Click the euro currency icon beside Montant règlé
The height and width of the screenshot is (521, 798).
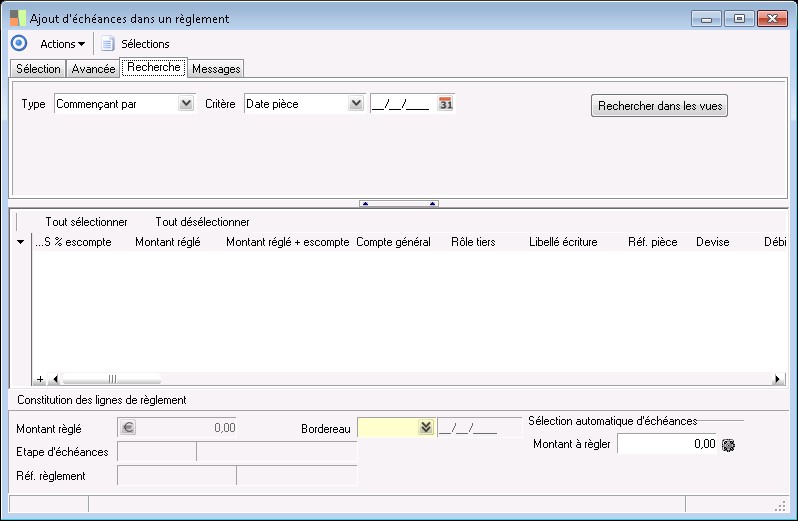[x=127, y=427]
